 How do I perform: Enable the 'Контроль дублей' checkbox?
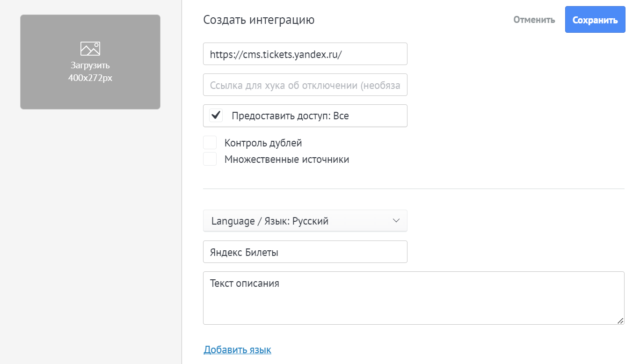(x=210, y=143)
